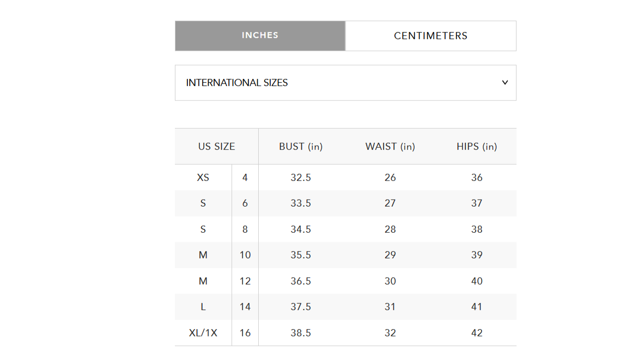Image resolution: width=644 pixels, height=356 pixels.
Task: Click the HIPS (in) column header
Action: [477, 147]
